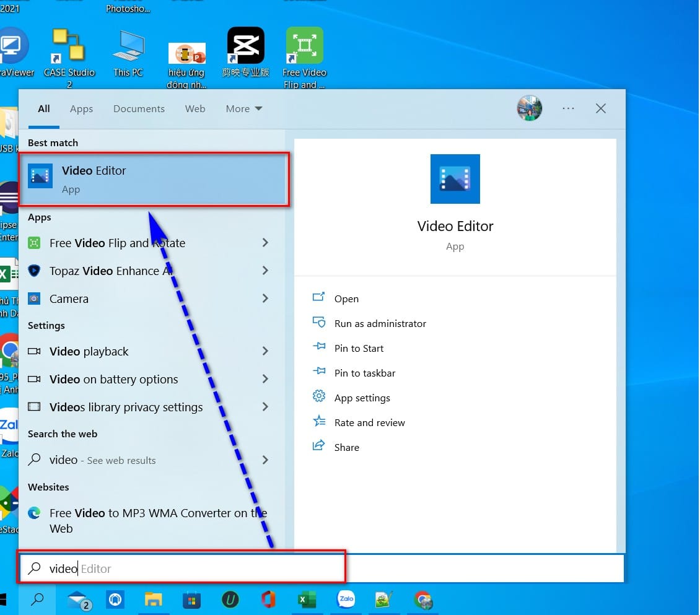This screenshot has width=700, height=615.
Task: Click the magnifier icon in search box
Action: (x=34, y=568)
